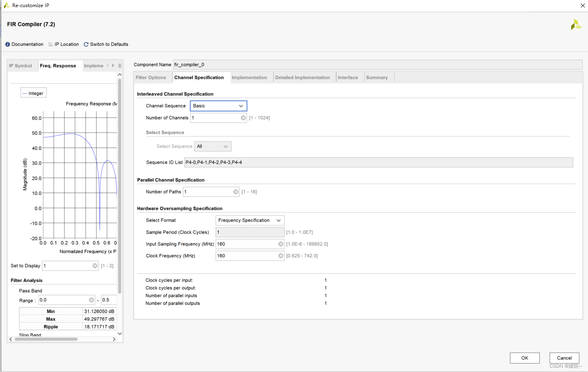Open the truncated Impleme tab in left panel
588x372 pixels.
click(93, 66)
